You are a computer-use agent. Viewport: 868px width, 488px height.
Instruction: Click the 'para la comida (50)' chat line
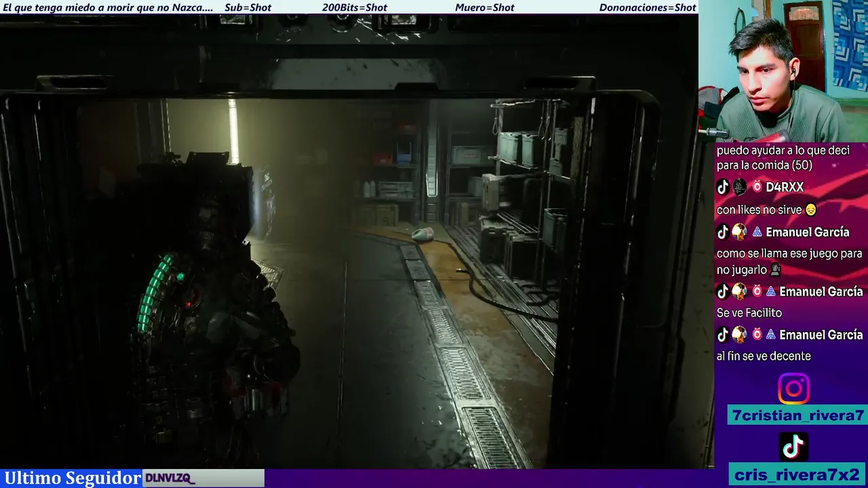pyautogui.click(x=764, y=165)
